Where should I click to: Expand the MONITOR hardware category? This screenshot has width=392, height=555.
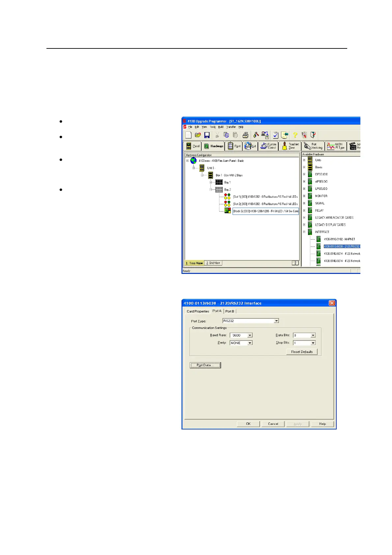(304, 196)
